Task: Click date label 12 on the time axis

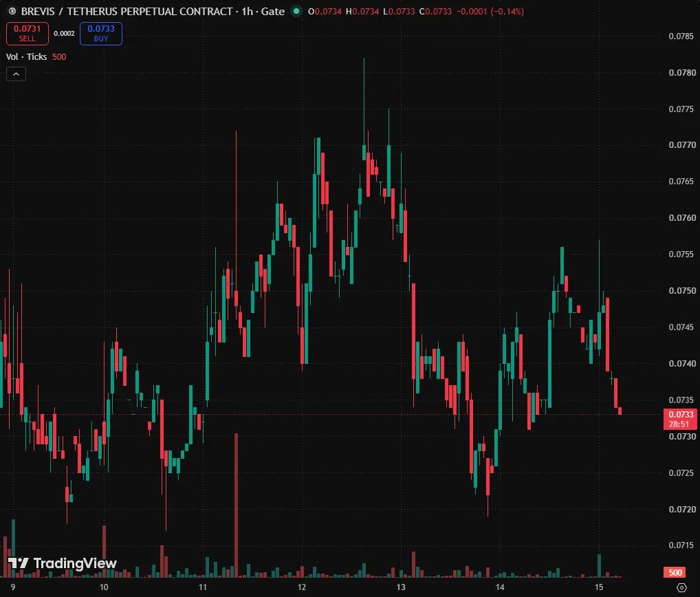Action: click(x=302, y=587)
